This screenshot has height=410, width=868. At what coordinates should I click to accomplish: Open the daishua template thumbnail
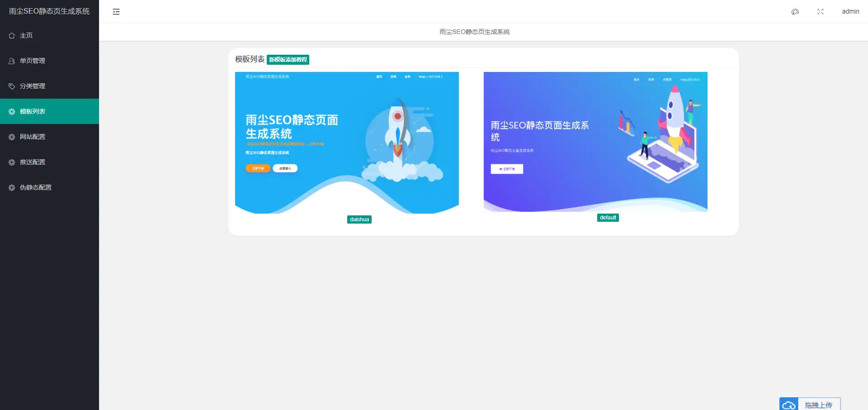tap(347, 142)
